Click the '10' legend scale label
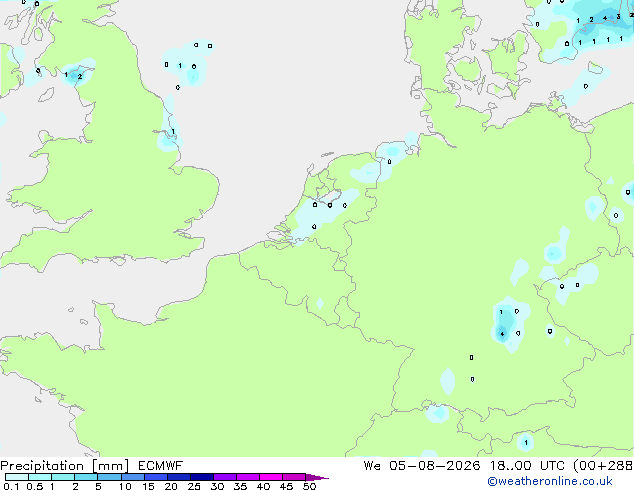The image size is (634, 490). pos(125,486)
